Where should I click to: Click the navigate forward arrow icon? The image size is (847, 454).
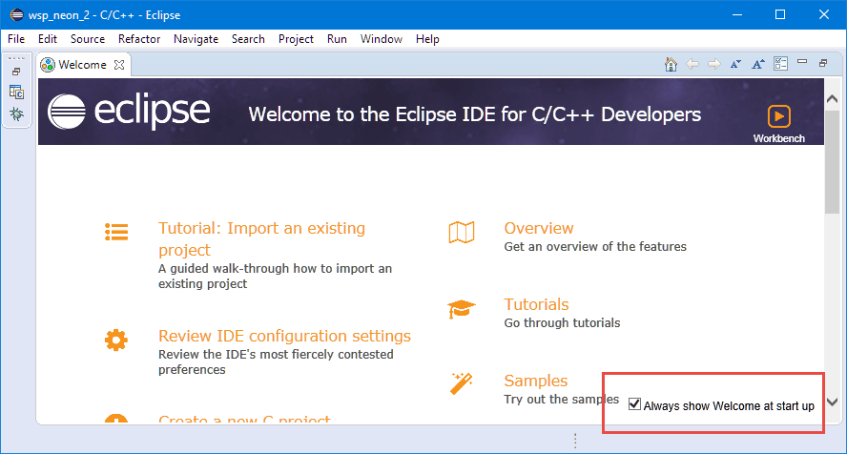coord(714,64)
